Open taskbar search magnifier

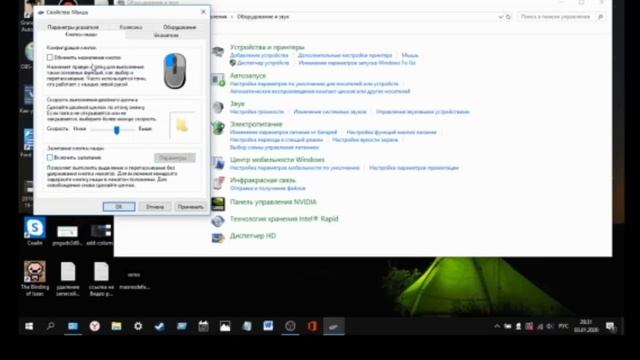pyautogui.click(x=51, y=326)
